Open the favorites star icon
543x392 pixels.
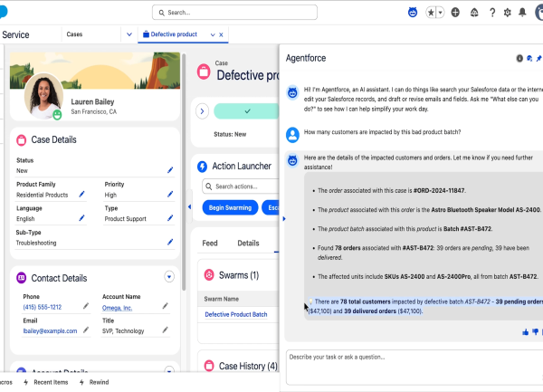click(431, 13)
